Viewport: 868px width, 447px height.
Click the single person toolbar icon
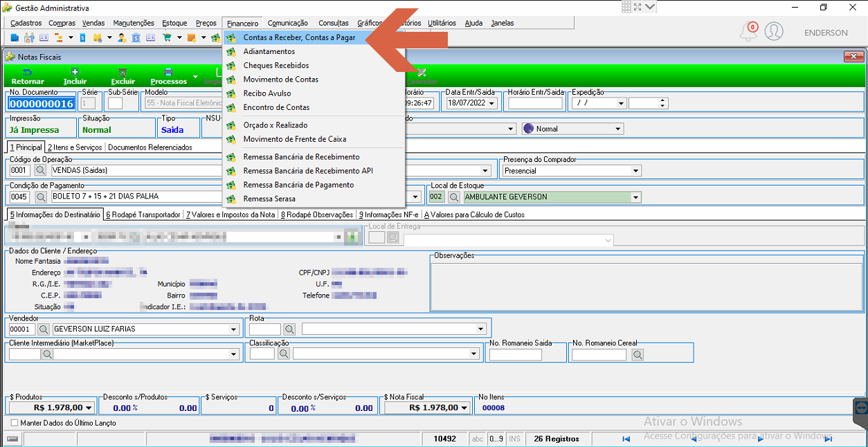(122, 37)
